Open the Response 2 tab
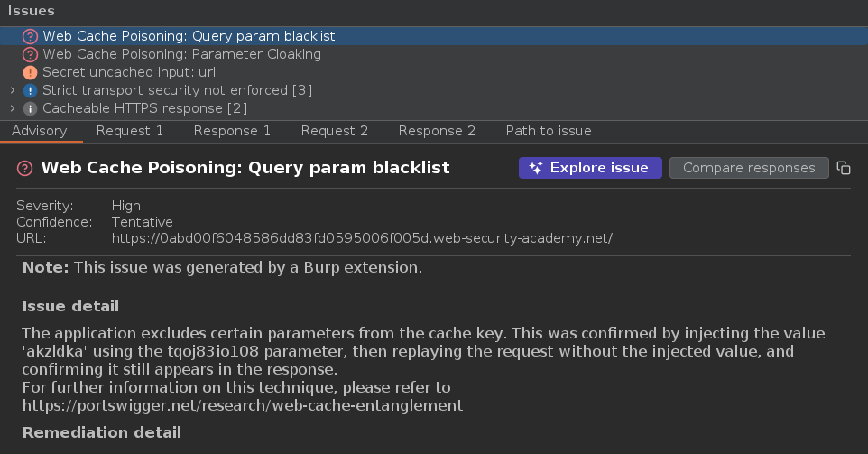868x454 pixels. point(437,131)
